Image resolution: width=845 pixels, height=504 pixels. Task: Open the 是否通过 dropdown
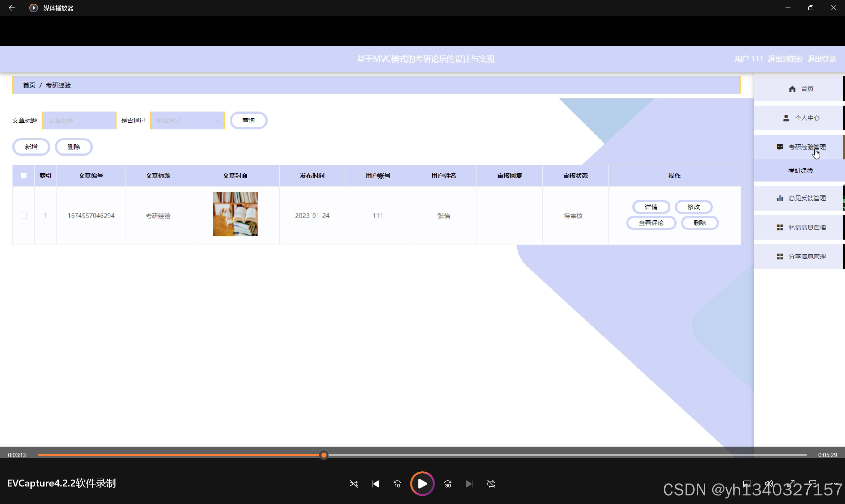[x=188, y=120]
